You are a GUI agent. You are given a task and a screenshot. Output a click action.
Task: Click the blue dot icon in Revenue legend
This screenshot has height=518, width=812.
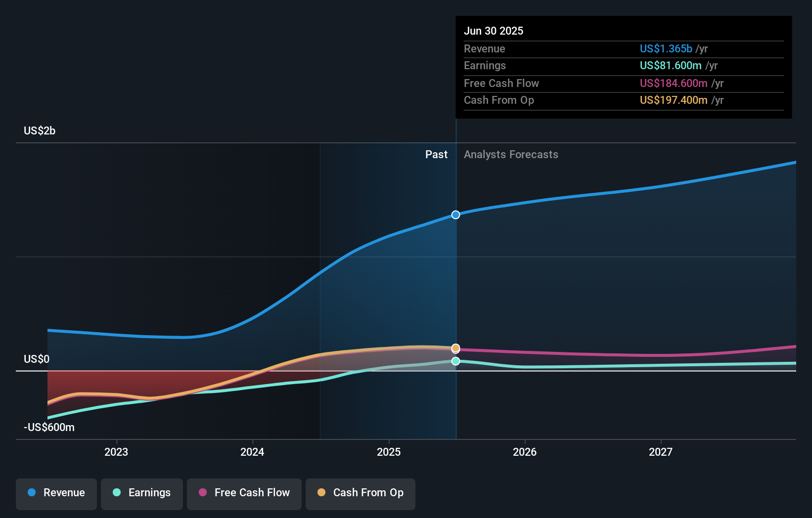click(31, 493)
